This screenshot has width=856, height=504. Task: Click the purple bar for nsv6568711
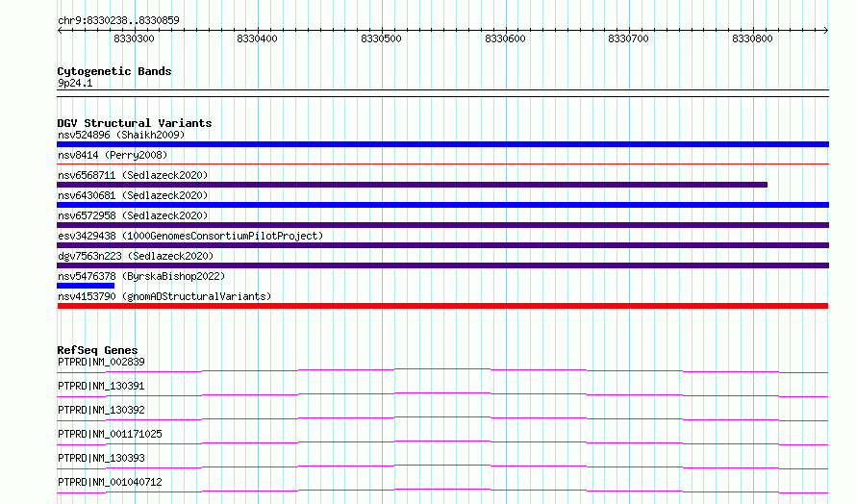coord(413,185)
